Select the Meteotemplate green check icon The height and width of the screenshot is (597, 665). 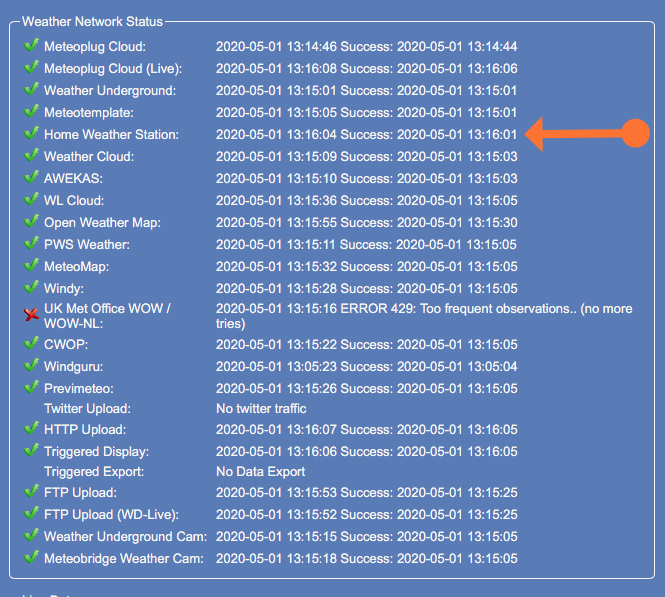(x=31, y=111)
